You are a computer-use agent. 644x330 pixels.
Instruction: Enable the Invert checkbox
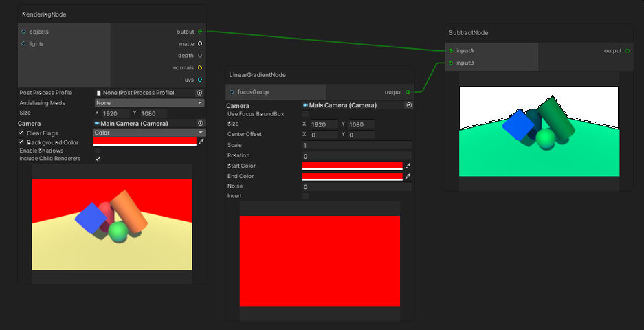pyautogui.click(x=306, y=196)
